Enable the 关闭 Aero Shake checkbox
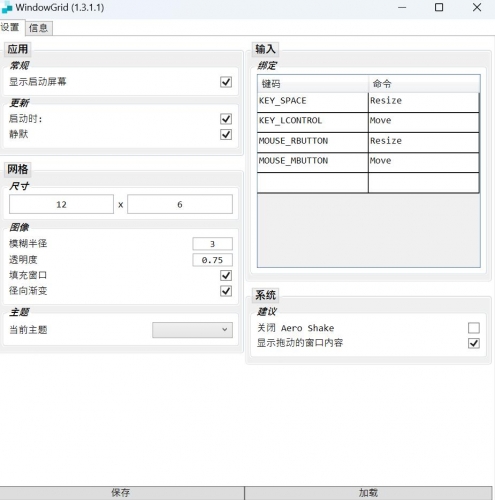 (474, 328)
